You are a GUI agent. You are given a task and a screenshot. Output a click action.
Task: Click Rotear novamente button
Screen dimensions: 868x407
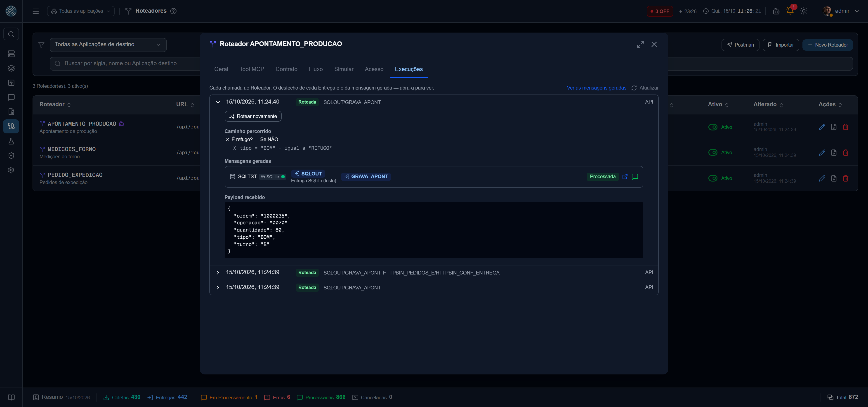pyautogui.click(x=253, y=116)
